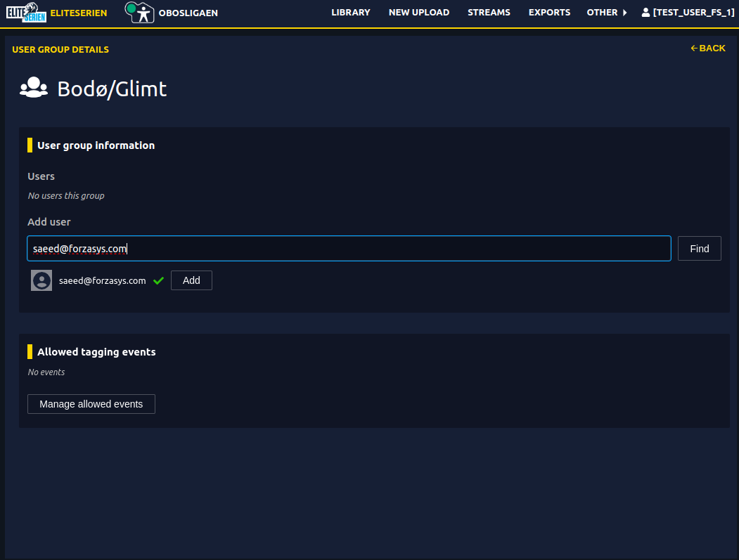Navigate to Exports
This screenshot has width=739, height=560.
coord(549,13)
